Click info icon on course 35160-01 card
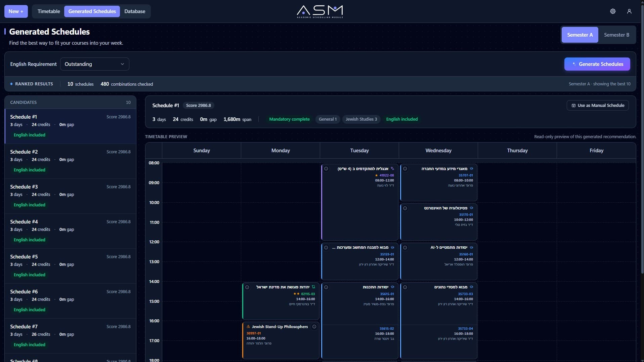This screenshot has height=362, width=644. tap(405, 248)
